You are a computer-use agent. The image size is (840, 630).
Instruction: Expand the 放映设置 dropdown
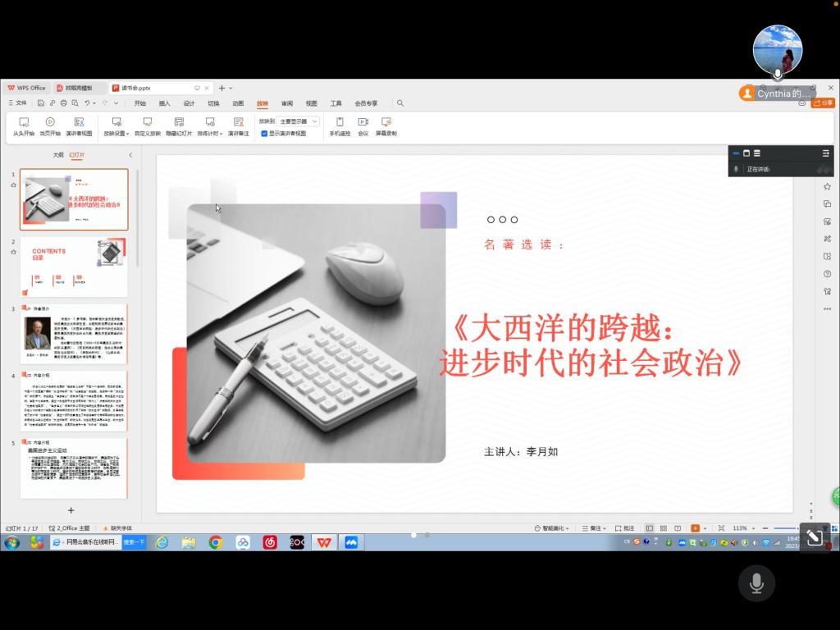tap(116, 133)
